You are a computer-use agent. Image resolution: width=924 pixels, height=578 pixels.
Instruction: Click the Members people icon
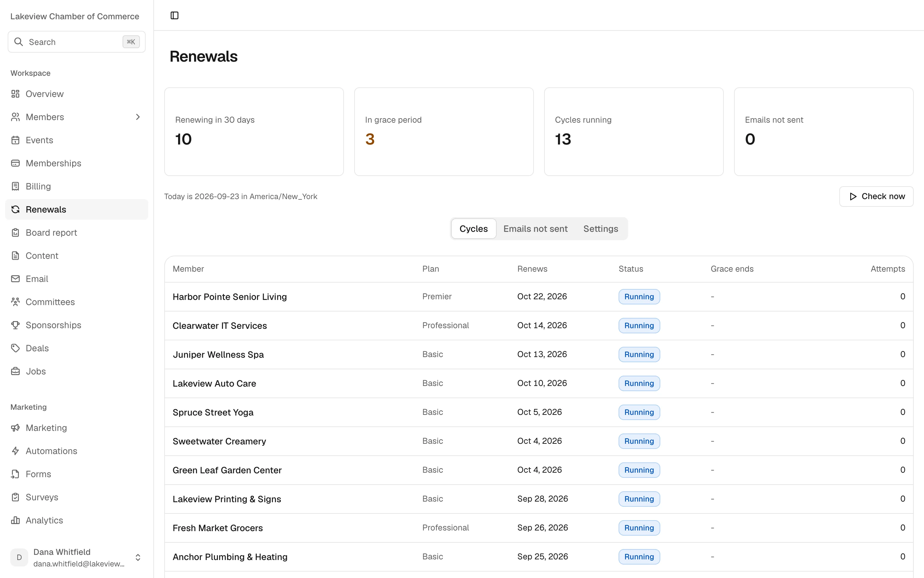[15, 117]
